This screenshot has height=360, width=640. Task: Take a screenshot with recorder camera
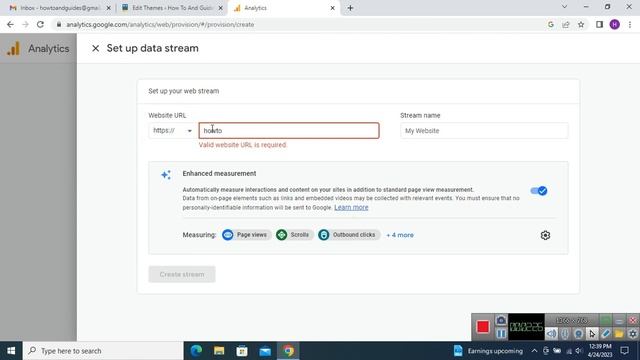click(501, 320)
